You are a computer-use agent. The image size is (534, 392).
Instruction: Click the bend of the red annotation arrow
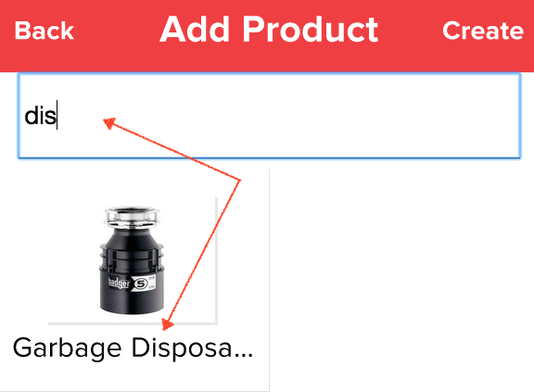tap(240, 181)
